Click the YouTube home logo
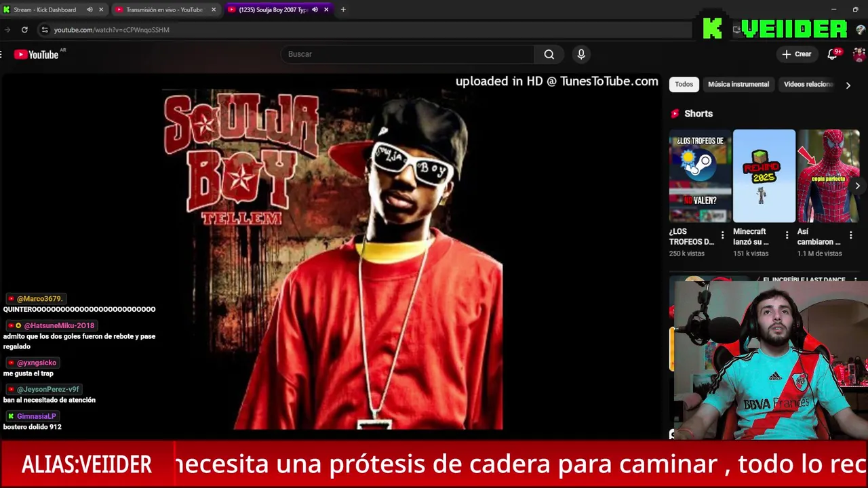868x488 pixels. 37,54
